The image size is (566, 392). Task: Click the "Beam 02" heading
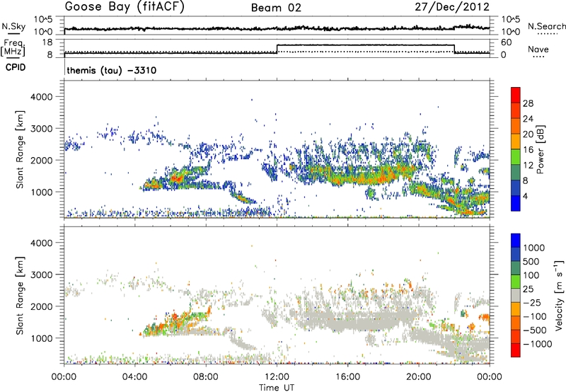[276, 8]
